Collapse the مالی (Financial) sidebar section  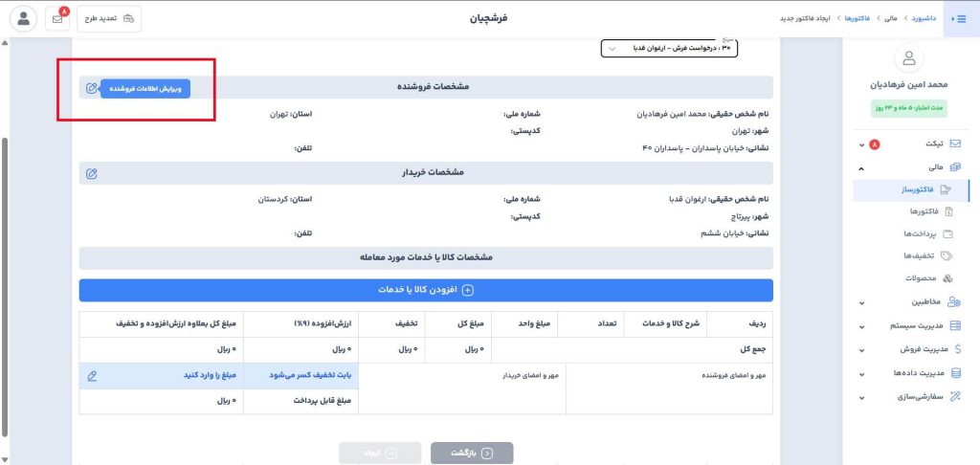[x=909, y=166]
